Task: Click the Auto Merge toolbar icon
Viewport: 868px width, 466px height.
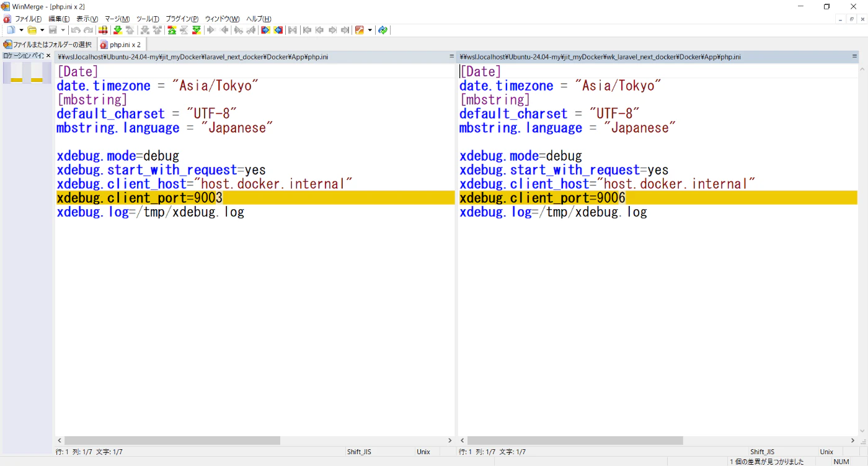Action: 292,30
